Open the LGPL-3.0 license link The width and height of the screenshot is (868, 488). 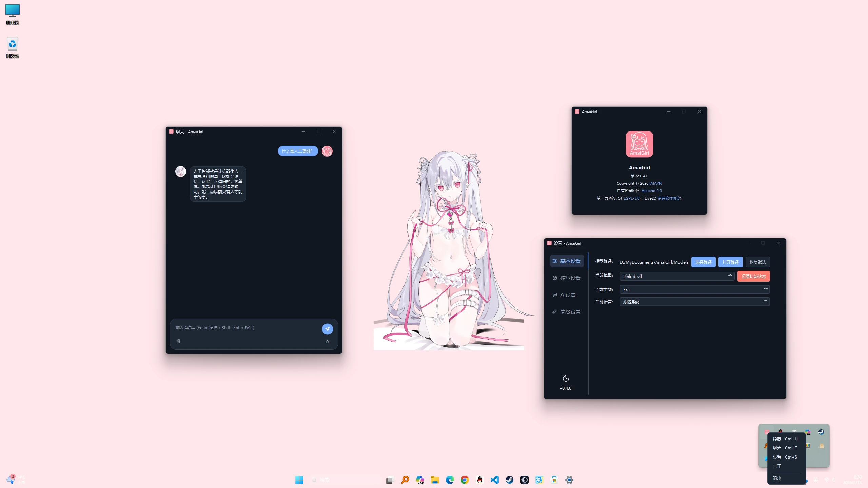[x=631, y=198]
